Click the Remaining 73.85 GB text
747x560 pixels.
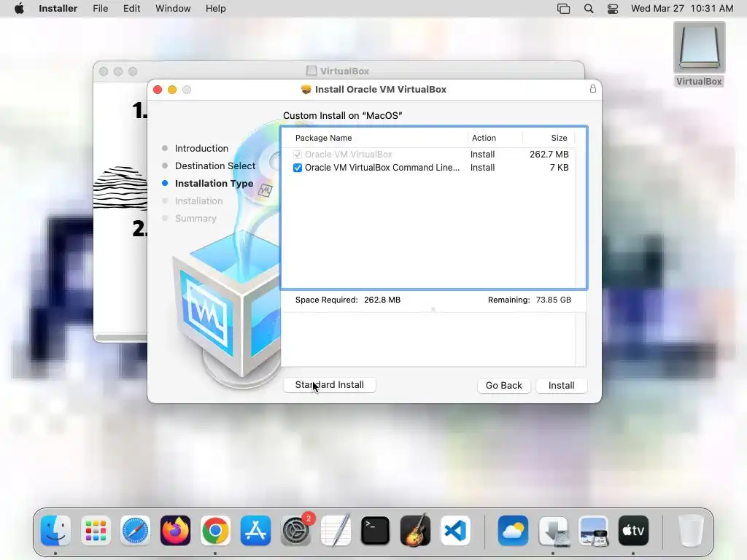pyautogui.click(x=530, y=300)
